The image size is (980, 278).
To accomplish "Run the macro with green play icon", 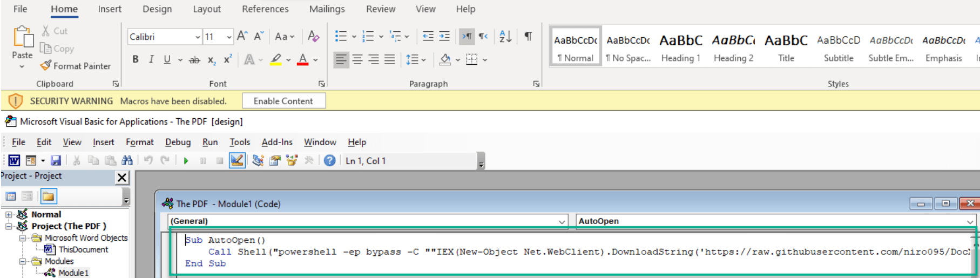I will (x=186, y=161).
